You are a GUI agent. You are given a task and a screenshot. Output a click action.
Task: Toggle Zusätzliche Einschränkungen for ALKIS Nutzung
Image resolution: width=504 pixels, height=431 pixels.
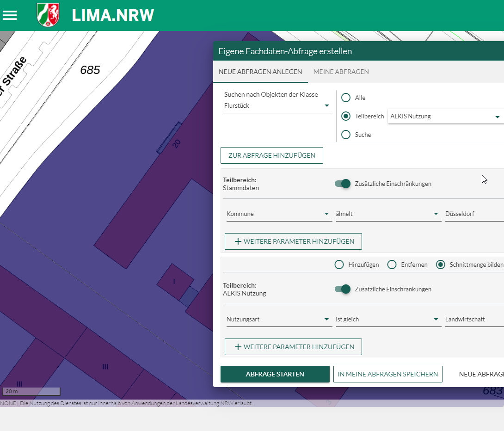point(342,289)
